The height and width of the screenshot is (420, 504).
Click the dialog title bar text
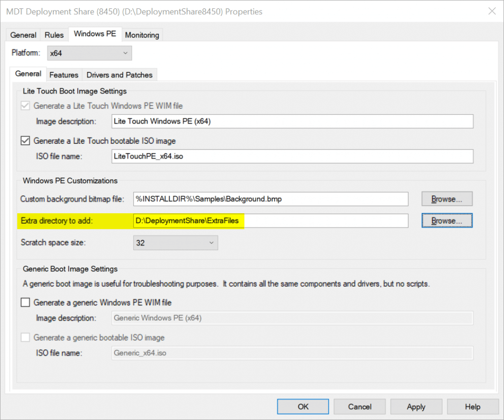click(x=134, y=12)
